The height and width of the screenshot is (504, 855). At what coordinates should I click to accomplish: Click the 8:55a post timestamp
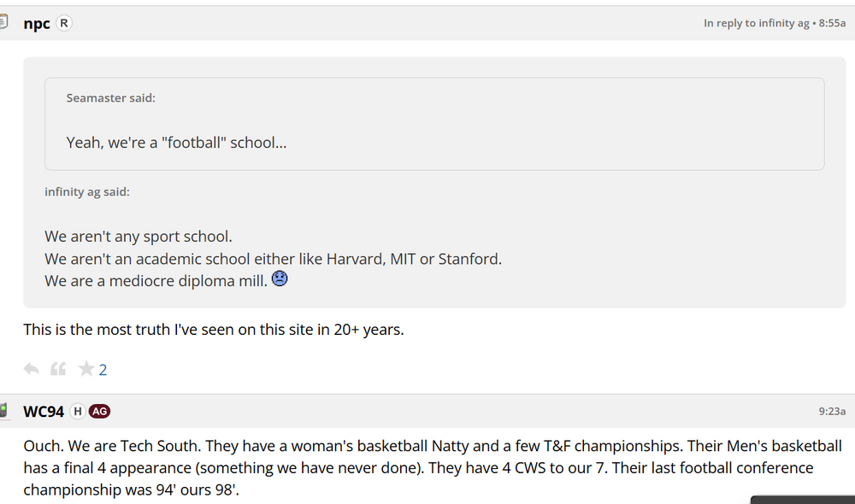[832, 24]
